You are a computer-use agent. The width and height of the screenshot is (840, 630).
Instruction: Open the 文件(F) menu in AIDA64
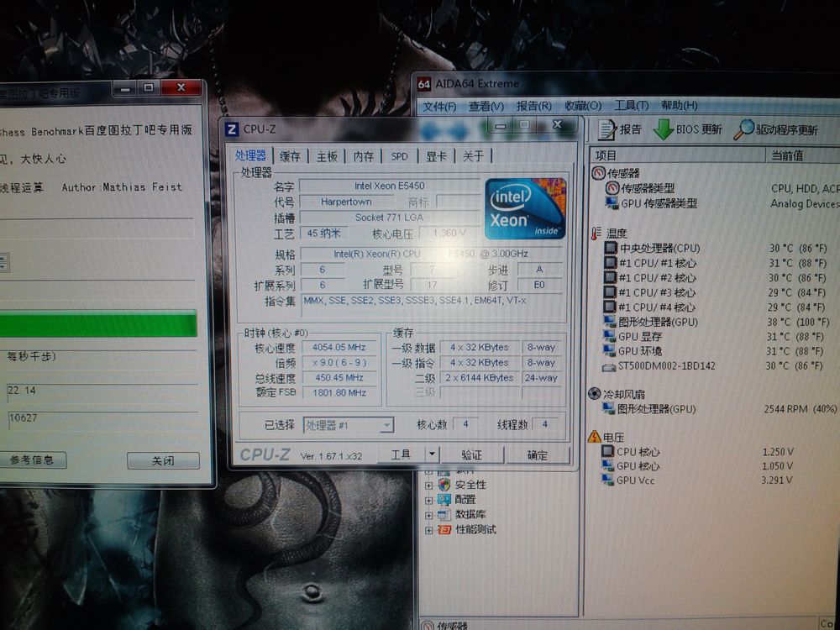point(439,106)
